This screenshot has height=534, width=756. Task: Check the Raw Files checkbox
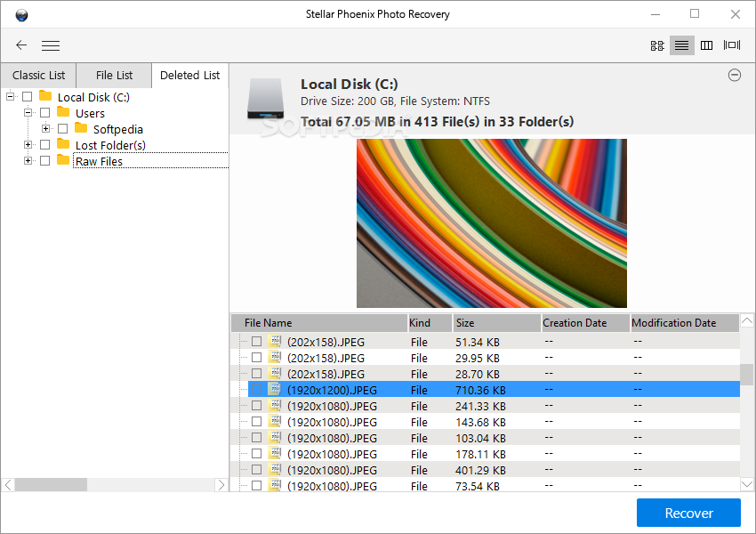[44, 160]
